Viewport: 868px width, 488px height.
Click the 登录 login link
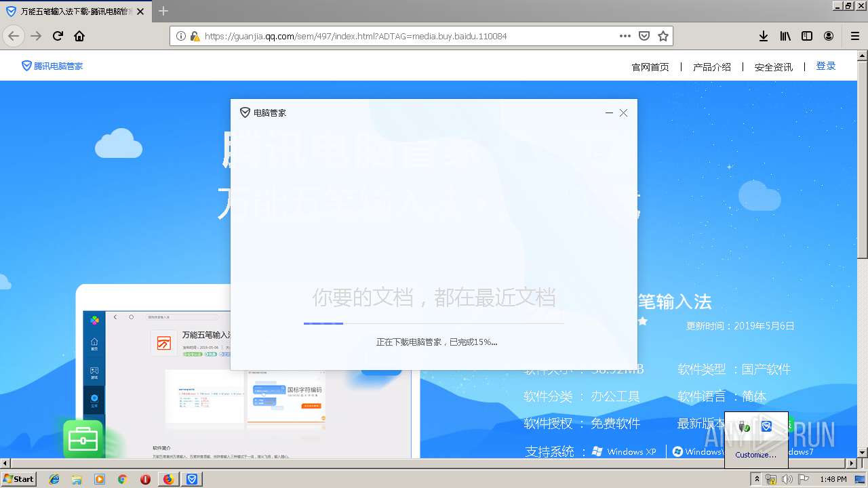tap(826, 66)
